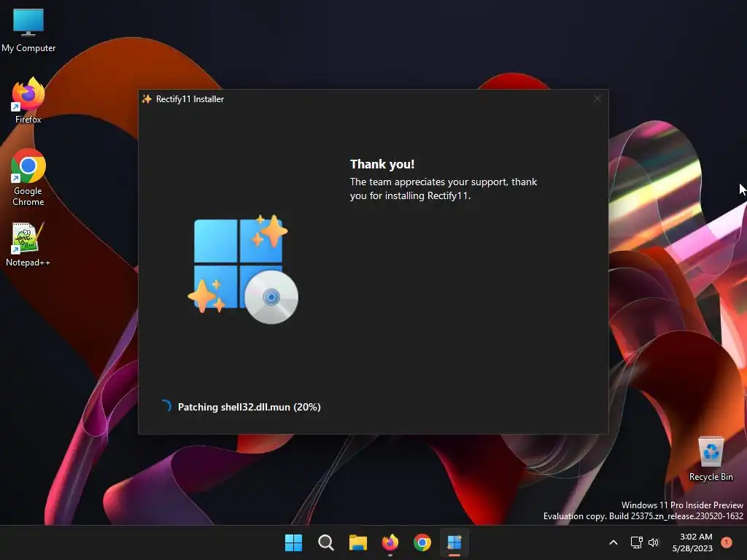Open File Explorer from the taskbar
The height and width of the screenshot is (560, 747).
[357, 542]
